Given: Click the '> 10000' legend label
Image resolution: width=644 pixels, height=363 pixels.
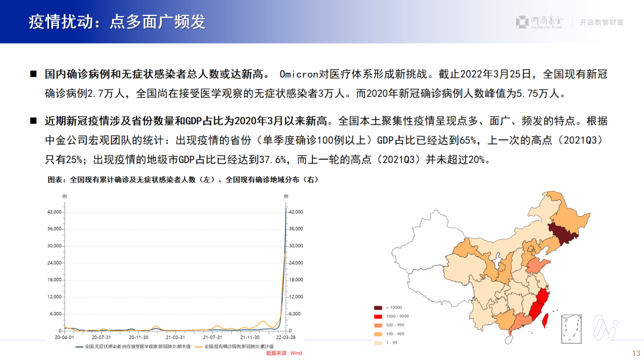Looking at the screenshot, I should (394, 307).
